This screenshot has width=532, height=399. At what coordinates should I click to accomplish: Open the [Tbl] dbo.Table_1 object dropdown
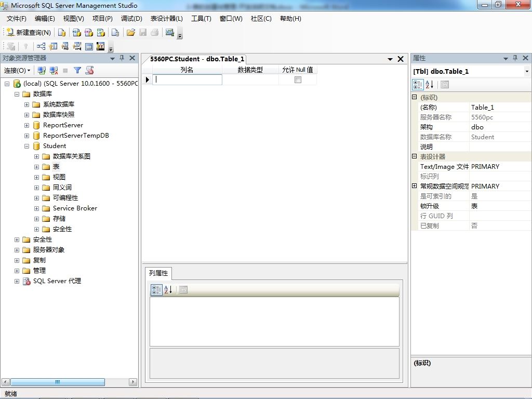pos(527,72)
